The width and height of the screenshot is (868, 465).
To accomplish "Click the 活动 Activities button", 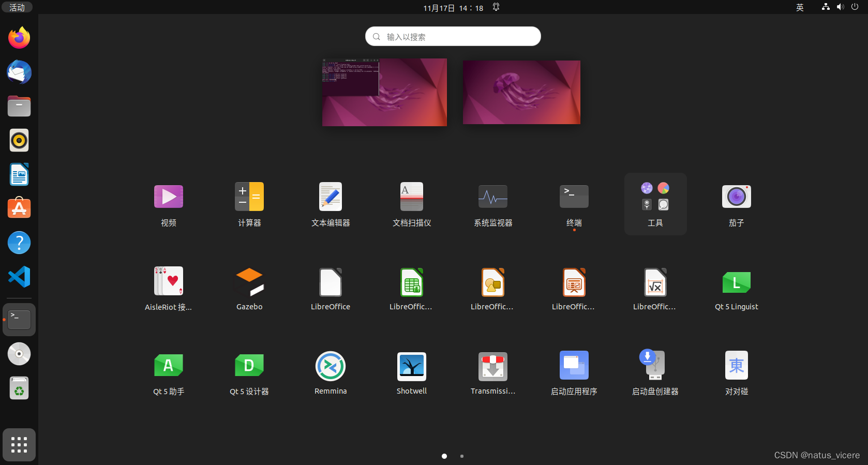I will coord(17,7).
